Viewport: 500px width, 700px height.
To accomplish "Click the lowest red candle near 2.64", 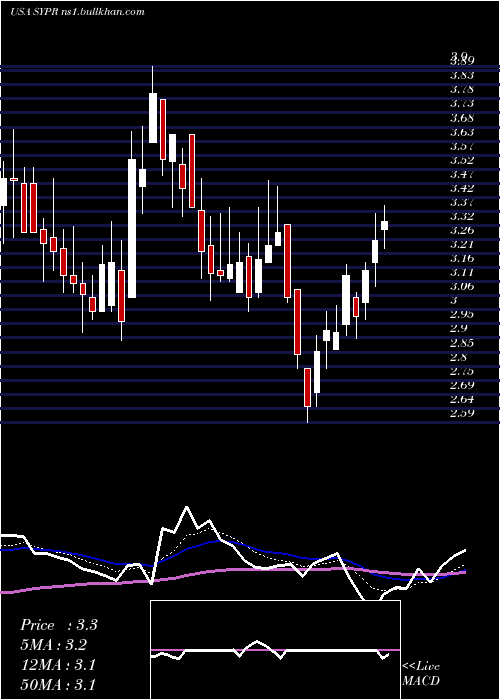I will pyautogui.click(x=307, y=388).
